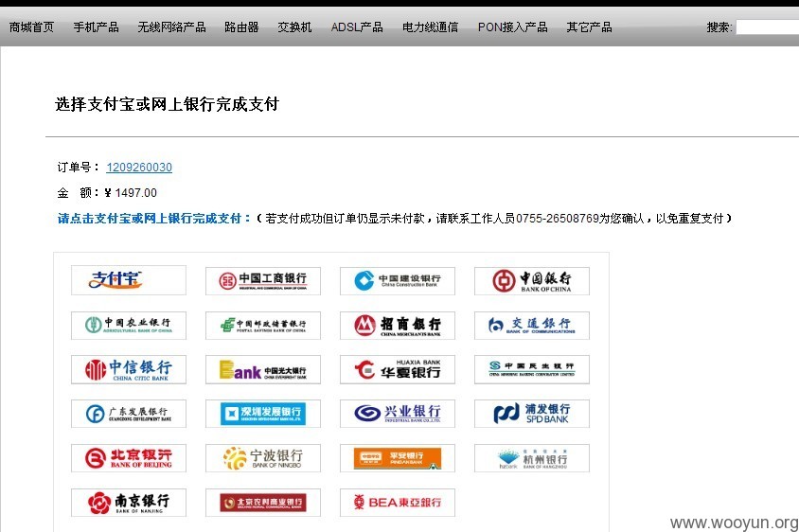Pick the 中国建设银行 payment option
Viewport: 799px width, 532px height.
(x=398, y=281)
